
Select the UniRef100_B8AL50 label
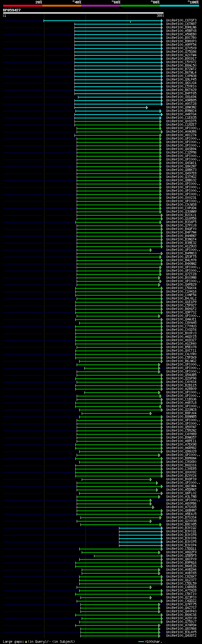[181, 66]
